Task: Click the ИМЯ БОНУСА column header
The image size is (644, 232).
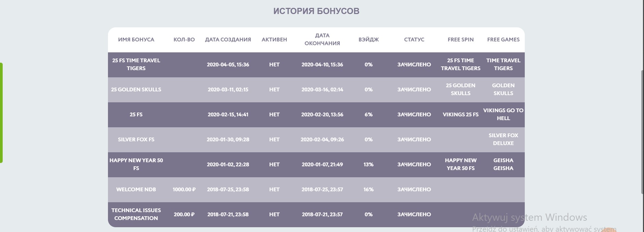Action: pos(136,40)
